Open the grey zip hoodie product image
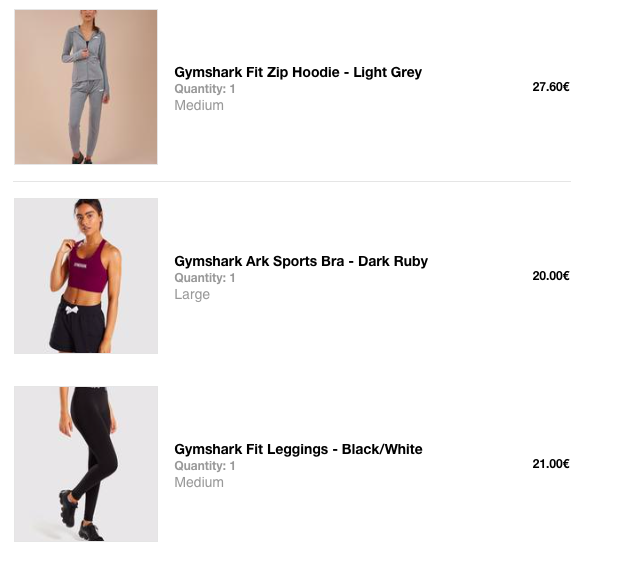The height and width of the screenshot is (573, 634). click(x=86, y=87)
